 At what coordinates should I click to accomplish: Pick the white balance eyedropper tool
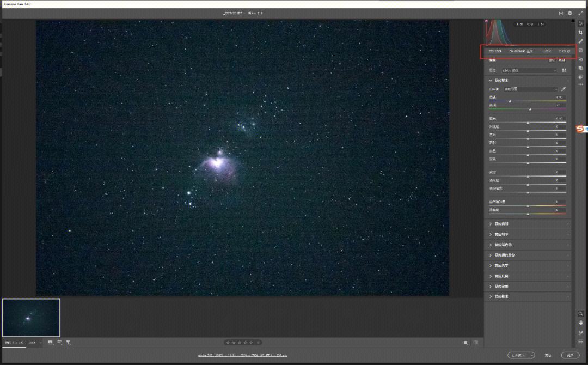tap(563, 89)
